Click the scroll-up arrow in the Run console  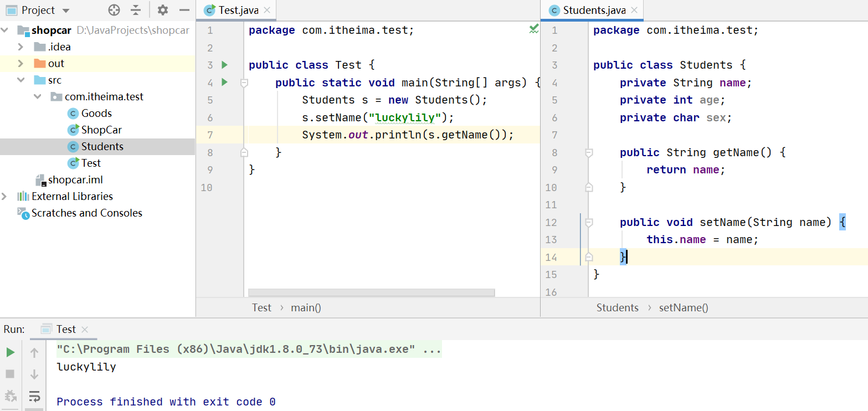pos(34,352)
